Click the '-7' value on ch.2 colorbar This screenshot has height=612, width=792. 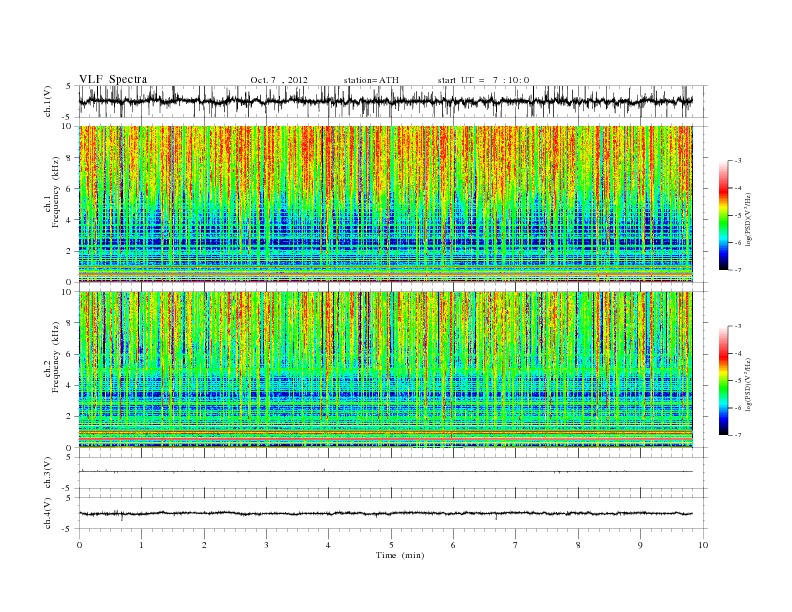(x=738, y=435)
